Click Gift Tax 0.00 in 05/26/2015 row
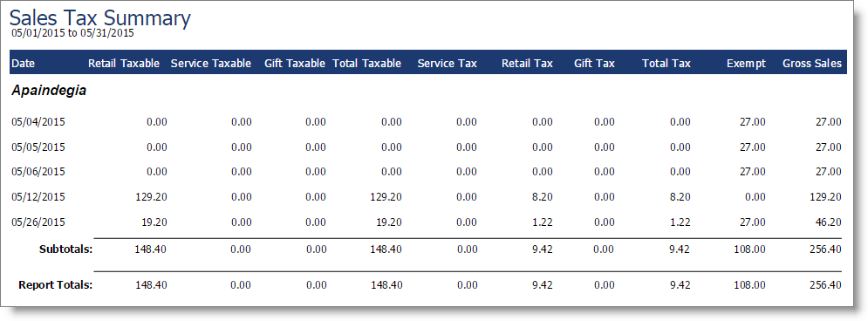Screen dimensions: 868x321 pyautogui.click(x=605, y=222)
